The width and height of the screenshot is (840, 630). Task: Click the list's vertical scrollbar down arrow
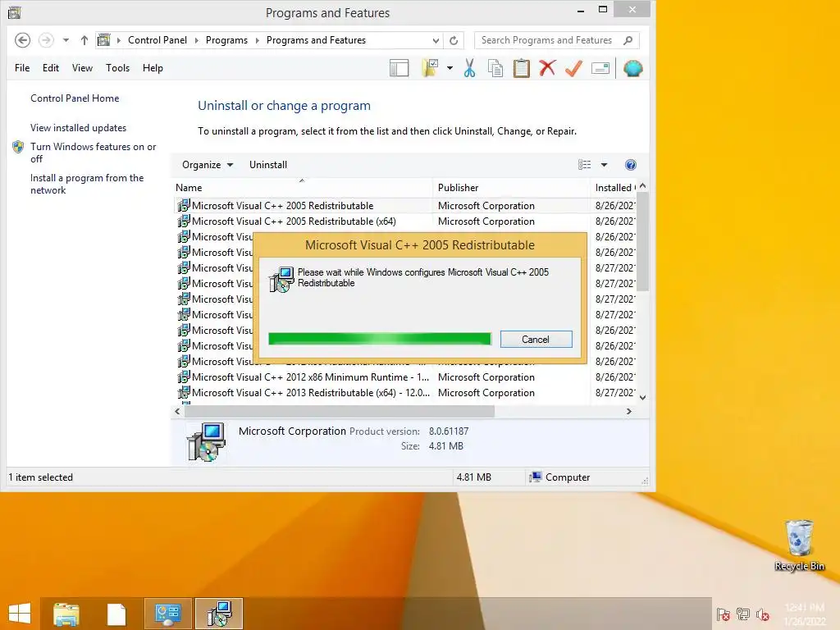[643, 398]
